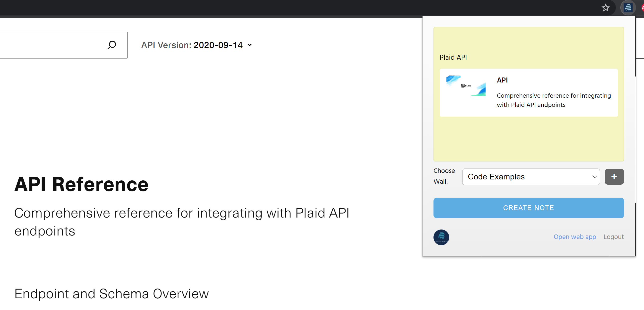
Task: Click the red extension icon at the toolbar edge
Action: point(642,8)
